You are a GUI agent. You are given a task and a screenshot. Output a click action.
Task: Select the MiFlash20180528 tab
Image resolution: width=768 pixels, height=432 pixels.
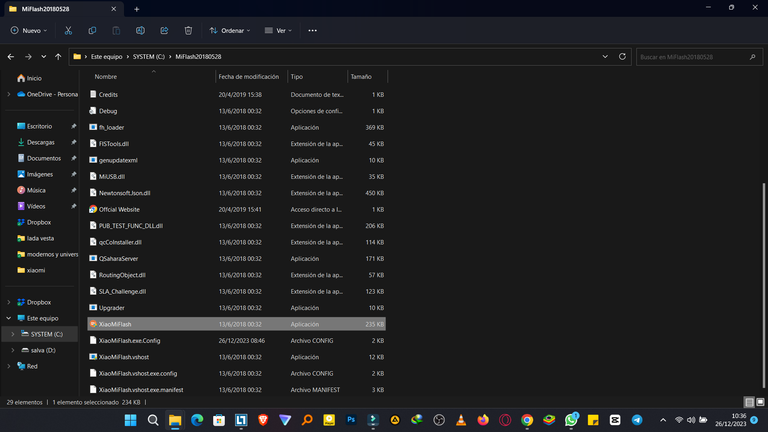coord(62,9)
